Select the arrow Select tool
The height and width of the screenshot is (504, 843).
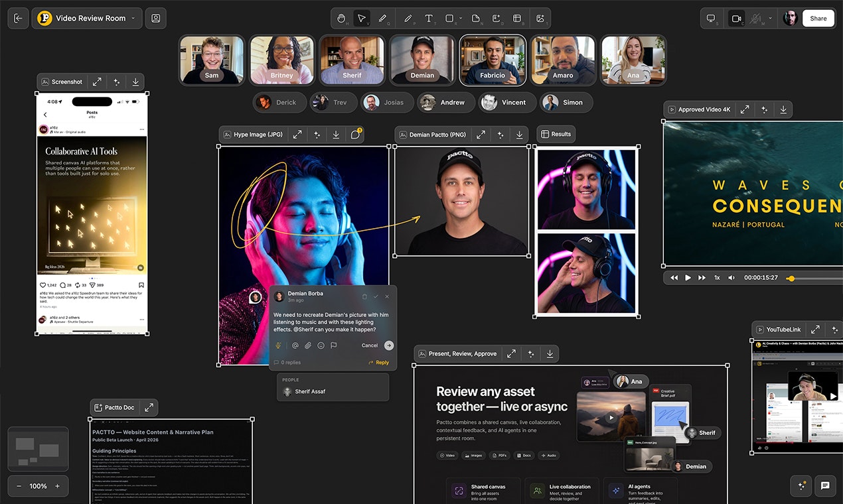point(362,18)
